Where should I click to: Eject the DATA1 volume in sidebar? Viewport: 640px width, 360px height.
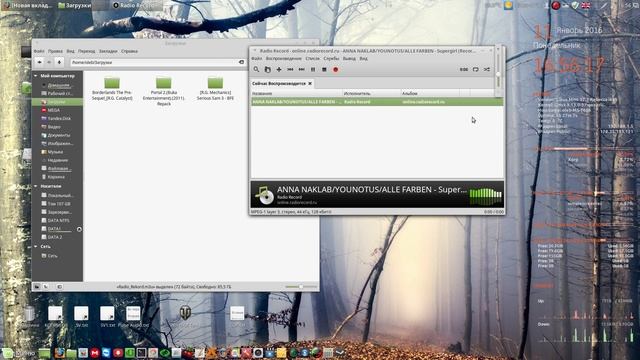coord(79,229)
